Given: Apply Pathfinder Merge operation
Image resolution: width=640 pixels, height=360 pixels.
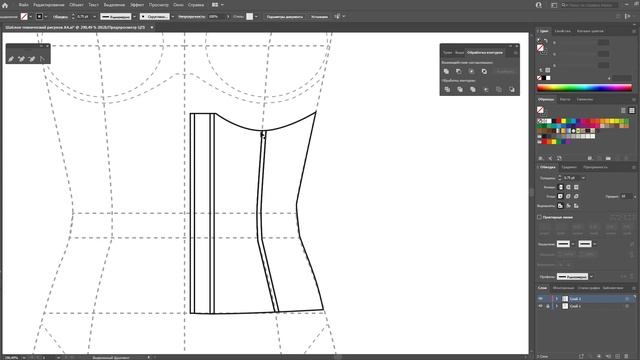Looking at the screenshot, I should coord(473,89).
